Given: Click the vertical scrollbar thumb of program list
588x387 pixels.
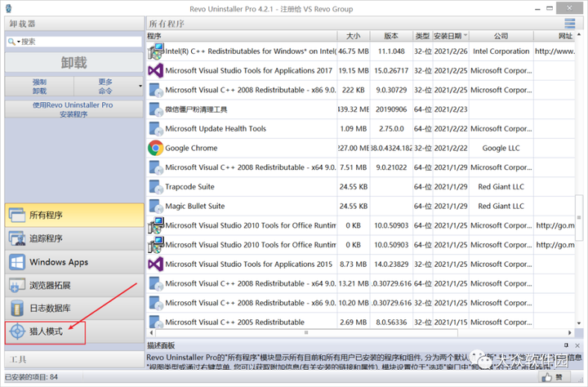Looking at the screenshot, I should coord(579,217).
